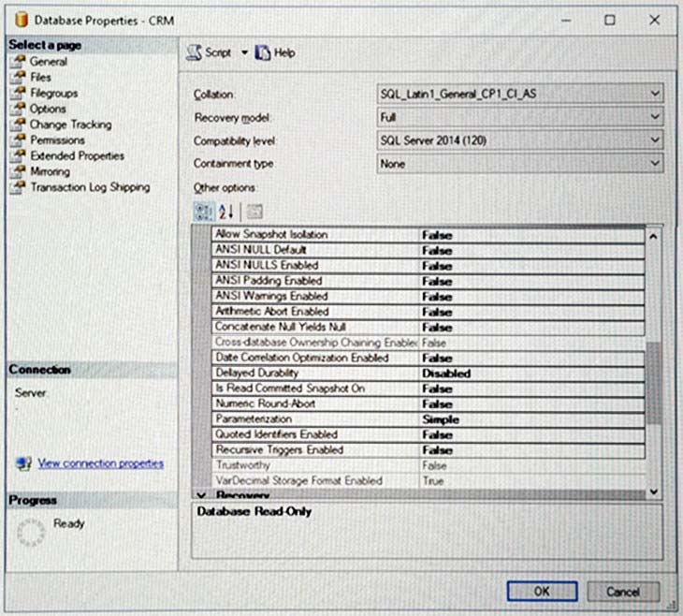Click the Cancel button

[623, 592]
